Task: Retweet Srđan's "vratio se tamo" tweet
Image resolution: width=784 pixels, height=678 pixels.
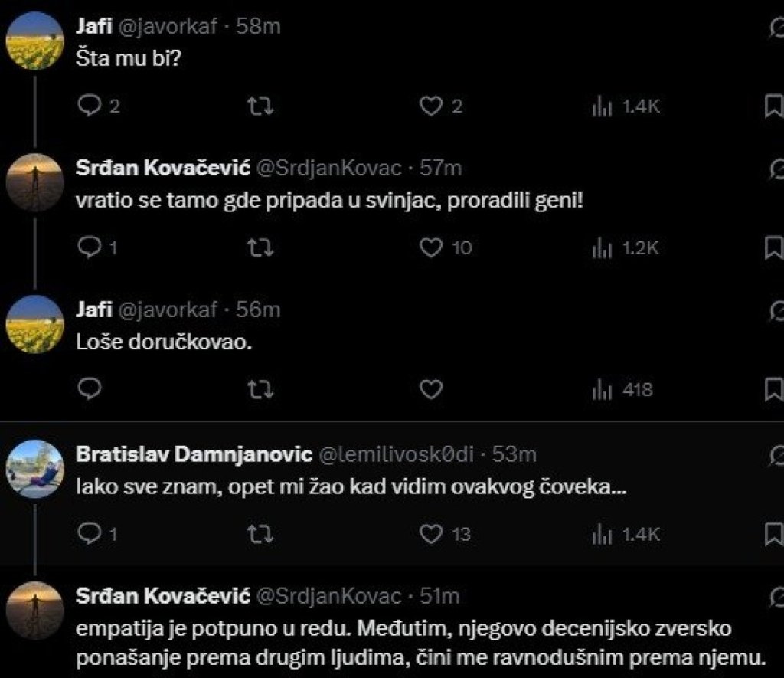Action: click(261, 247)
